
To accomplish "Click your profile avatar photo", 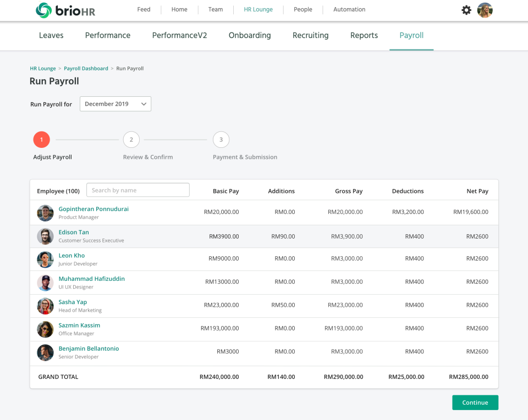I will pos(485,9).
